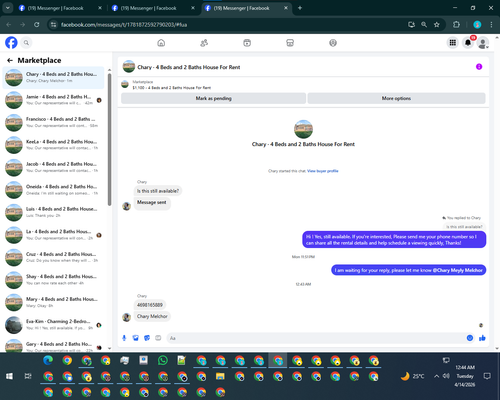
Task: Go back using the Marketplace back arrow
Action: (10, 60)
